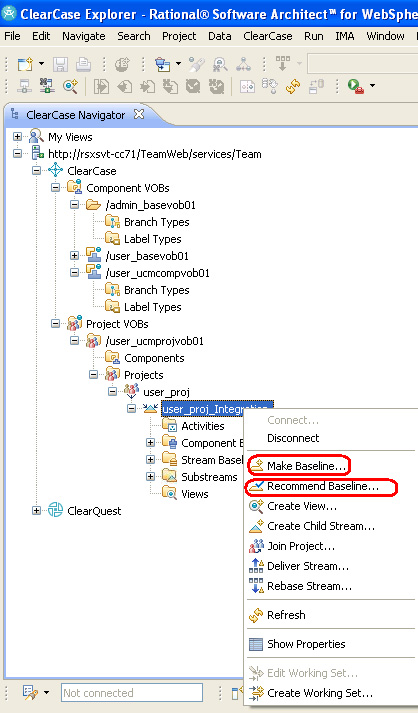Viewport: 418px width, 713px height.
Task: Collapse the /user_ucmcompvob01 node
Action: [75, 273]
